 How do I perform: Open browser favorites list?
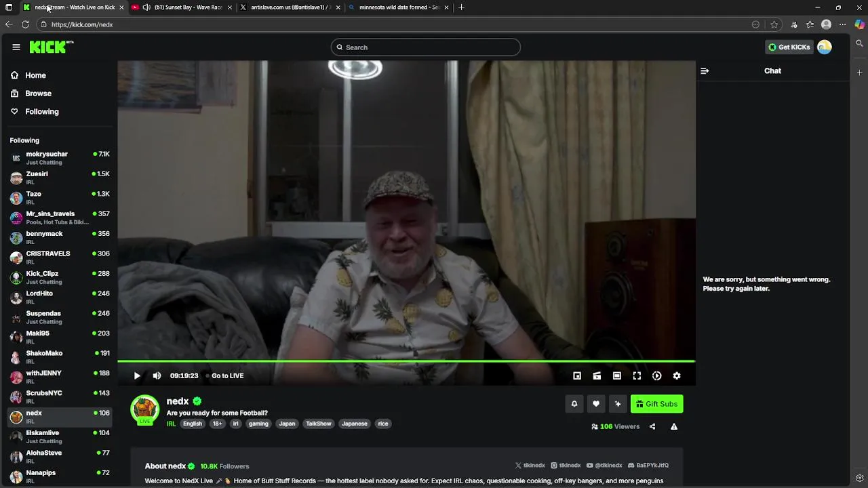click(810, 24)
